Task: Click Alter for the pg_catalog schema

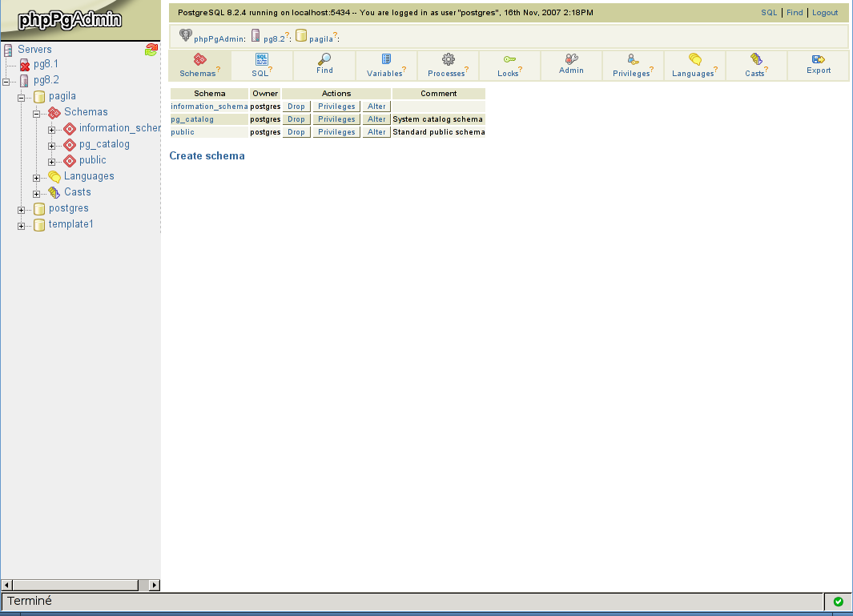Action: [376, 119]
